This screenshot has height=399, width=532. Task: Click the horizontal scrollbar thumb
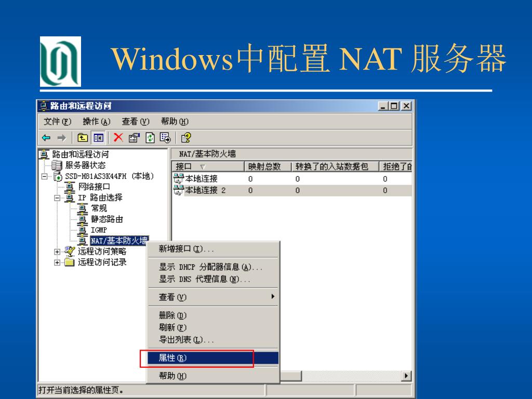click(x=290, y=376)
